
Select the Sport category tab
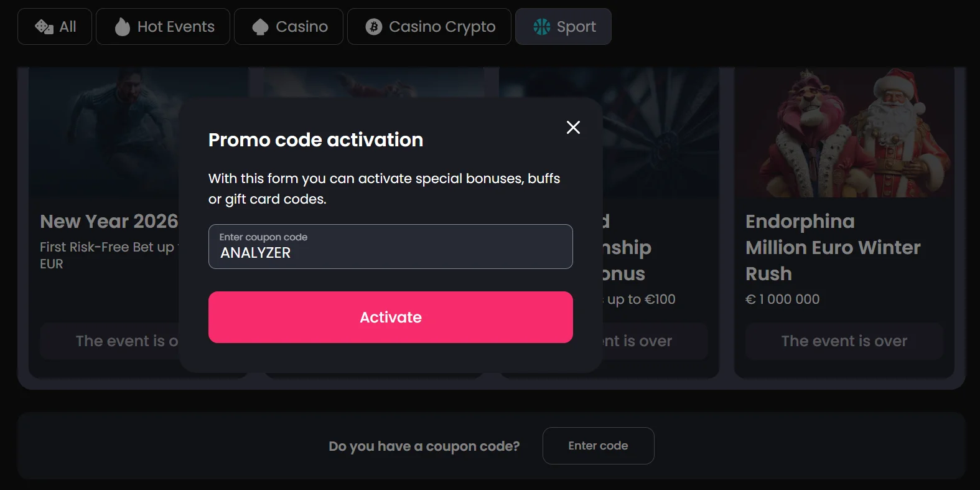tap(576, 27)
